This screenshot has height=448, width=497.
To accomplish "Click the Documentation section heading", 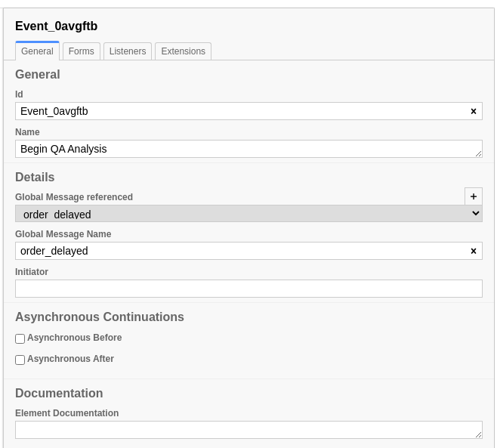I will click(59, 393).
